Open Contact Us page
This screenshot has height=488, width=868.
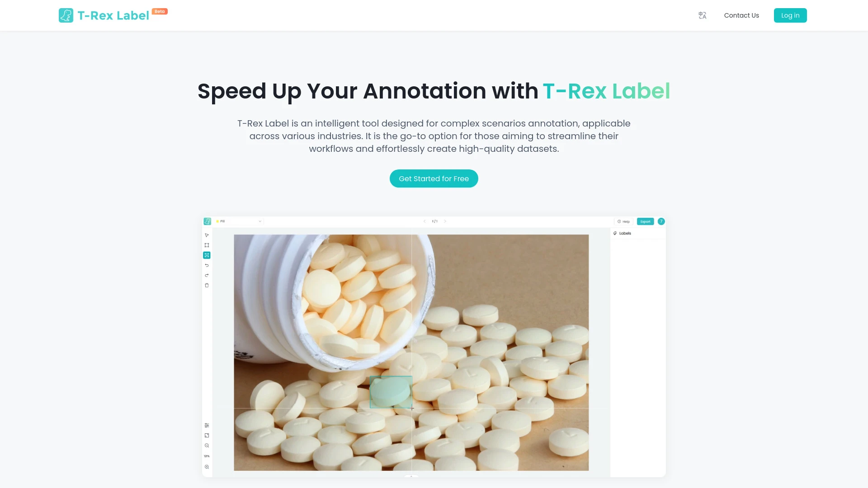pos(741,15)
